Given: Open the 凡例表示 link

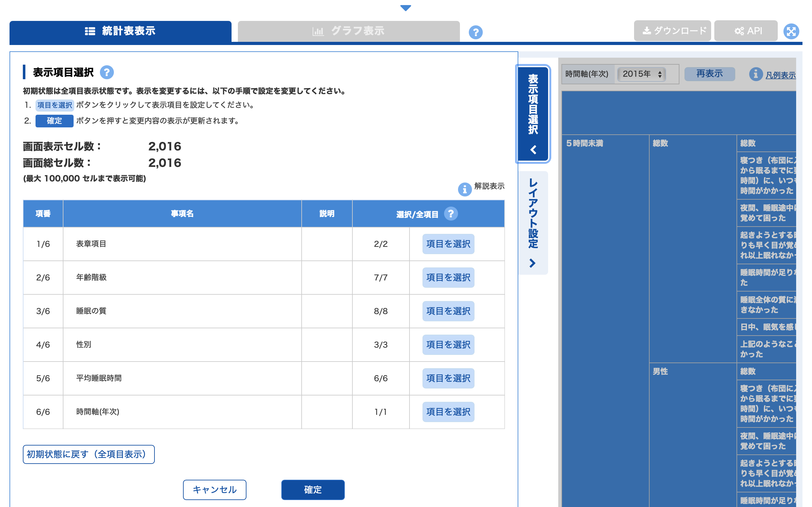Looking at the screenshot, I should point(780,75).
